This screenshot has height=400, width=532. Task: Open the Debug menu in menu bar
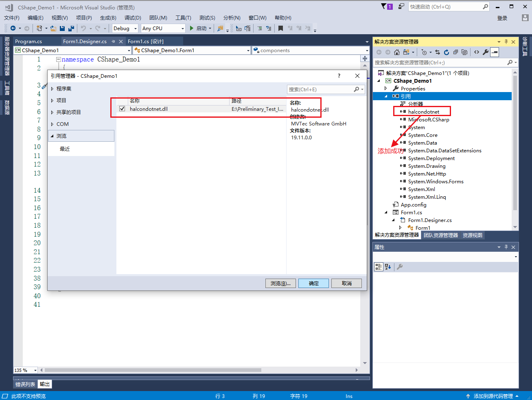[133, 18]
